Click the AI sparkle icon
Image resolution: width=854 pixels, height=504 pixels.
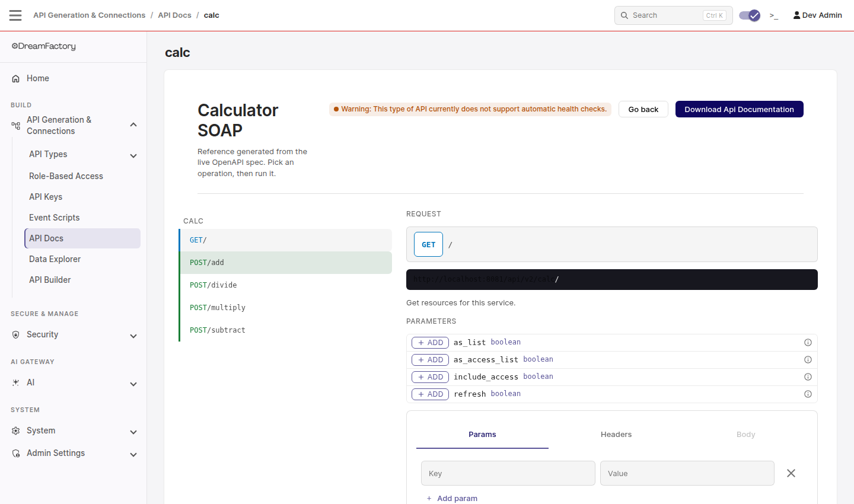[x=16, y=382]
